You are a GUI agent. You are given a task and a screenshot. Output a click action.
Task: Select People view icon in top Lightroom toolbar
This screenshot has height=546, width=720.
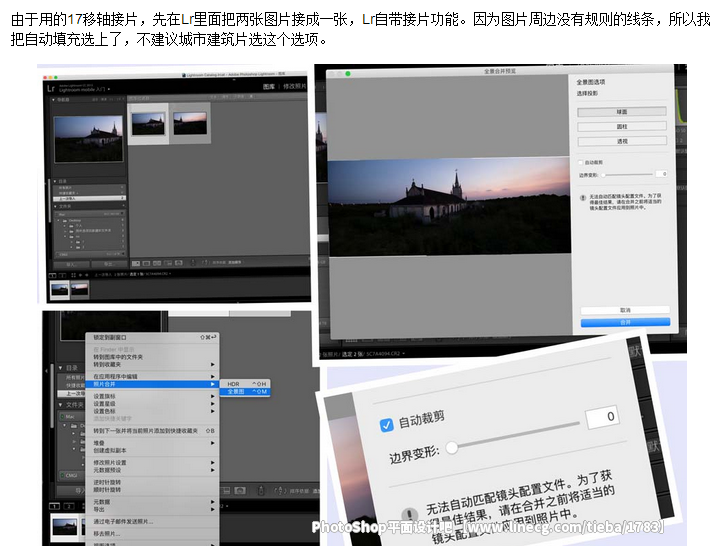pyautogui.click(x=179, y=263)
